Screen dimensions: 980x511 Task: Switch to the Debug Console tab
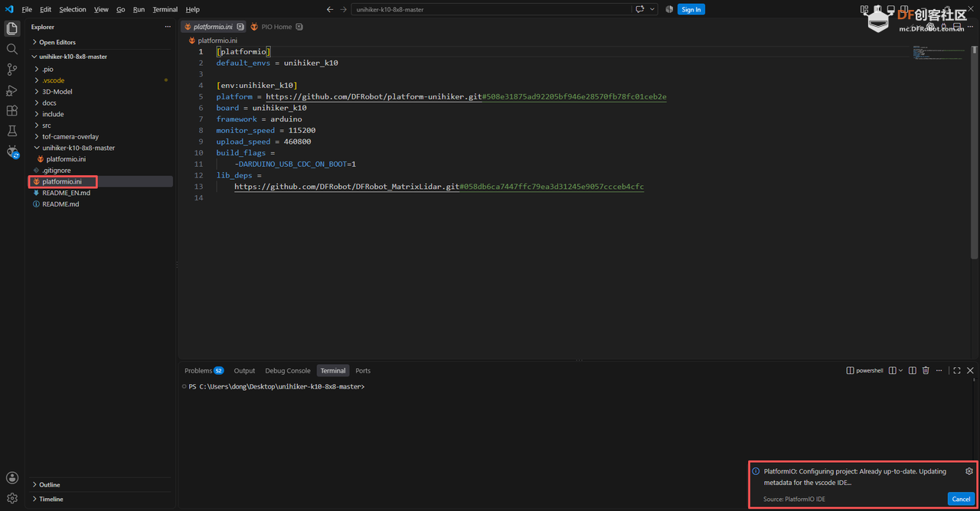[288, 370]
